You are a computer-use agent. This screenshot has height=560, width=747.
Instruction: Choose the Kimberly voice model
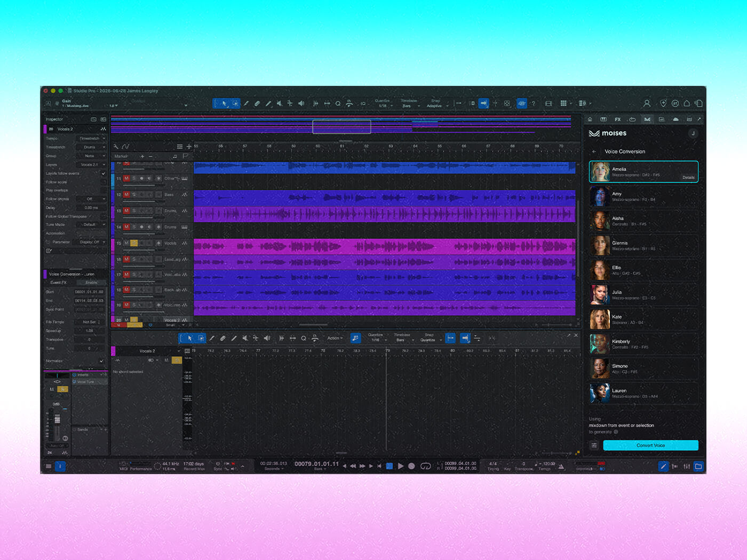(643, 344)
